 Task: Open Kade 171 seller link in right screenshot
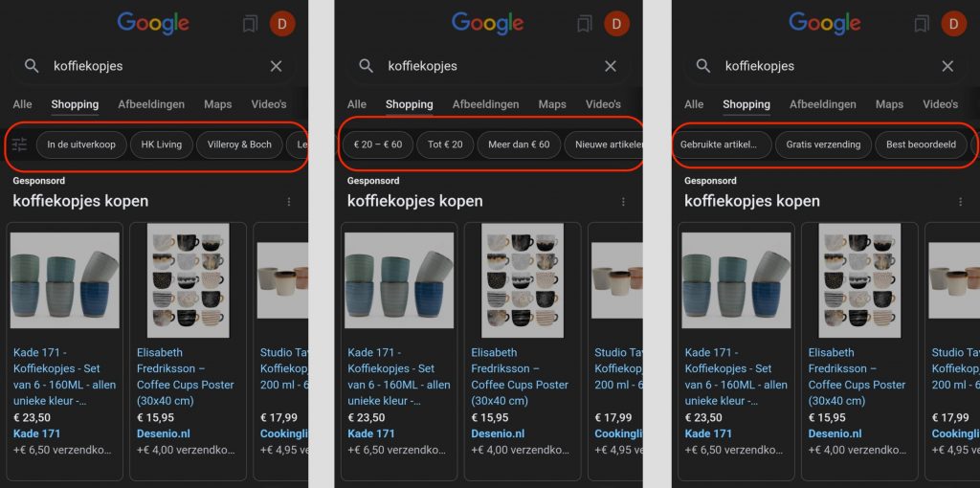pyautogui.click(x=708, y=433)
